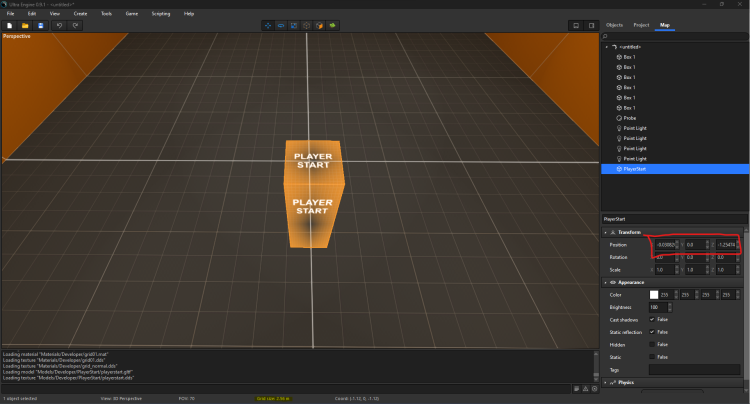Click the Undo arrow icon
This screenshot has width=750, height=404.
(x=60, y=25)
